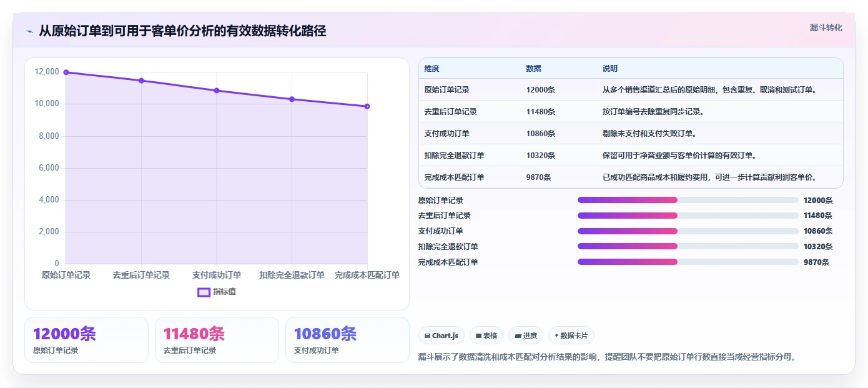Click the 10320条 value beside the progress bar
868x388 pixels.
point(818,247)
